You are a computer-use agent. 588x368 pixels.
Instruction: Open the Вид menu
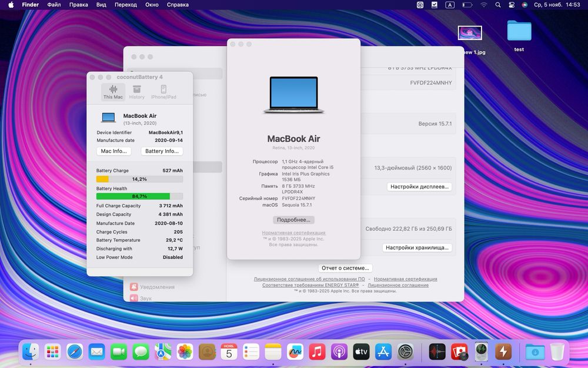pos(101,5)
